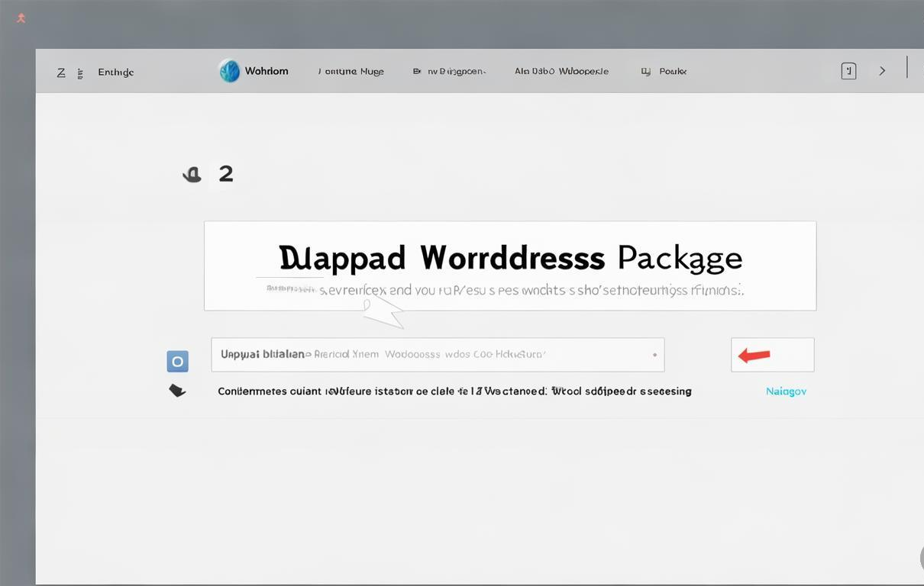Image resolution: width=924 pixels, height=586 pixels.
Task: Click the Wohrdom globe icon
Action: pos(229,71)
